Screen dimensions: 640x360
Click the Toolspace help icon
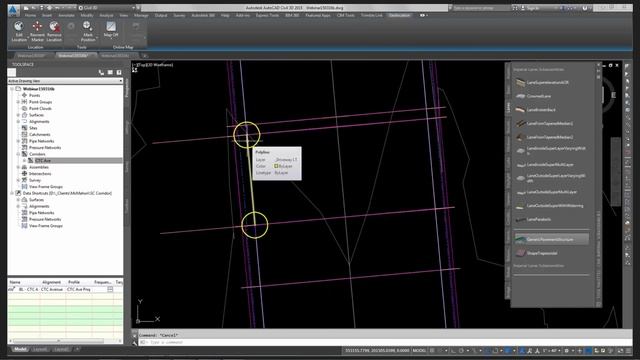pos(119,73)
